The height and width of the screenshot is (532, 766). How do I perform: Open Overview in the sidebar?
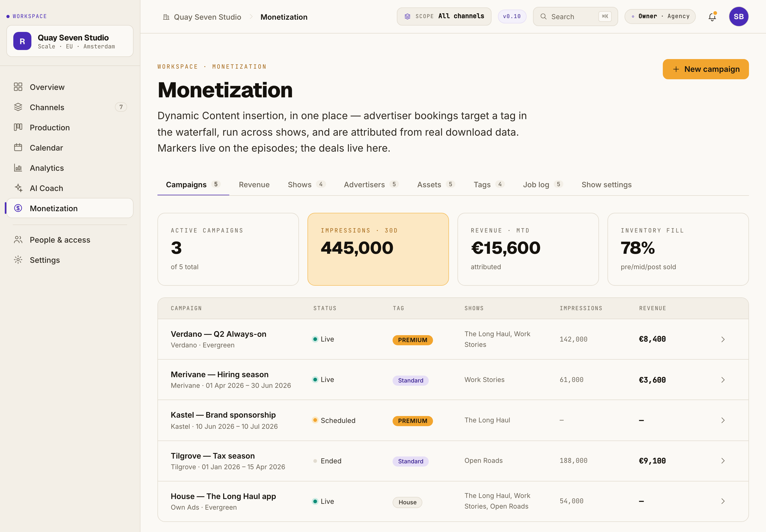click(x=70, y=87)
